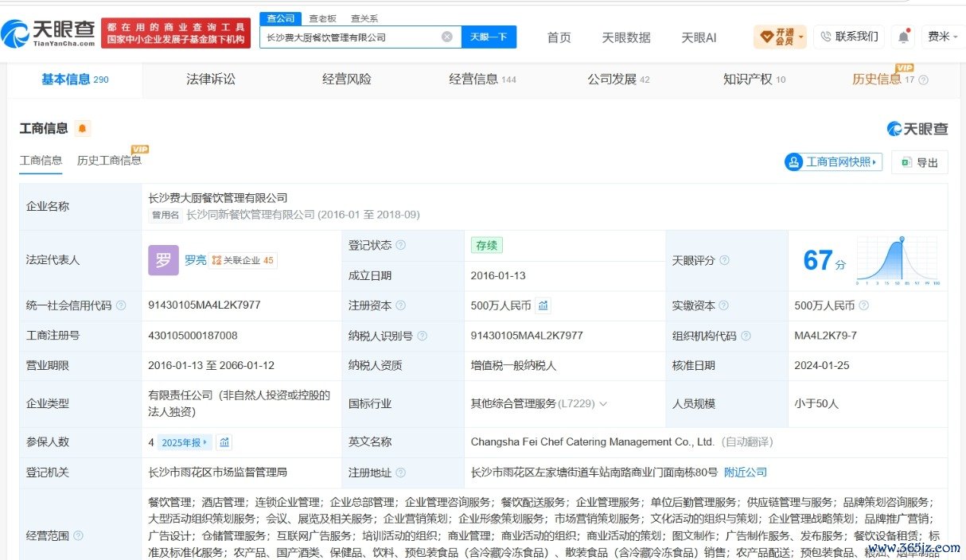Image resolution: width=966 pixels, height=560 pixels.
Task: Switch to the 查公司 search tab
Action: pyautogui.click(x=280, y=18)
